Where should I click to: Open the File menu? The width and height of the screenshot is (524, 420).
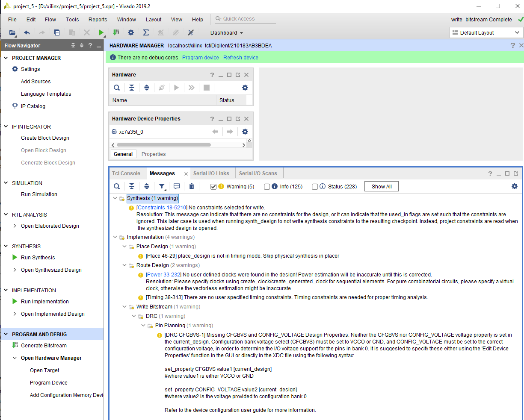(12, 19)
